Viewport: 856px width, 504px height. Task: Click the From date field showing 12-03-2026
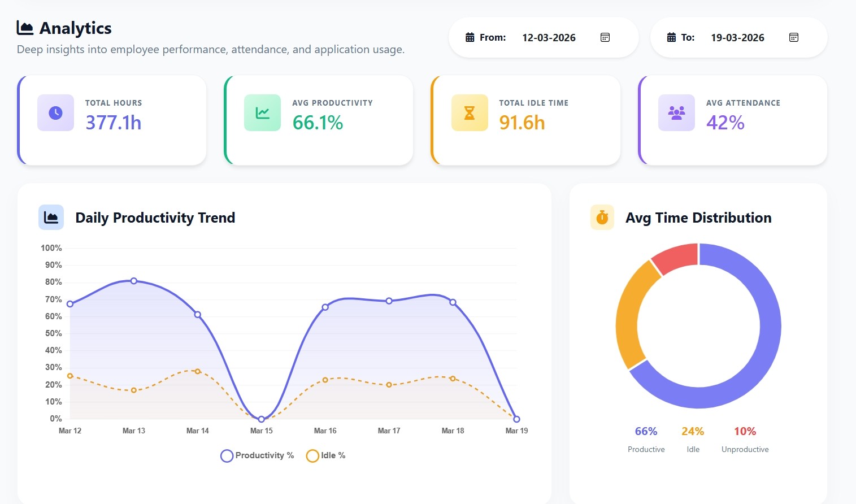pyautogui.click(x=549, y=37)
